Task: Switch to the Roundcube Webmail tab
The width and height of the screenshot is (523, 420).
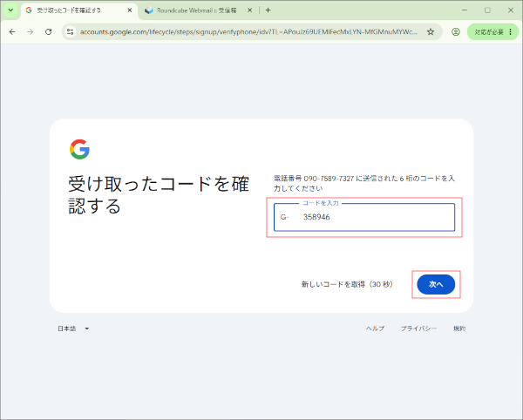Action: [199, 10]
